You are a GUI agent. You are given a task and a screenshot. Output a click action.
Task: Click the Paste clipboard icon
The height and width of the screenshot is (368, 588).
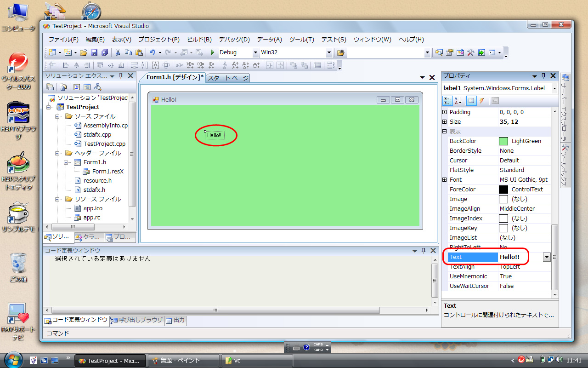click(x=139, y=52)
